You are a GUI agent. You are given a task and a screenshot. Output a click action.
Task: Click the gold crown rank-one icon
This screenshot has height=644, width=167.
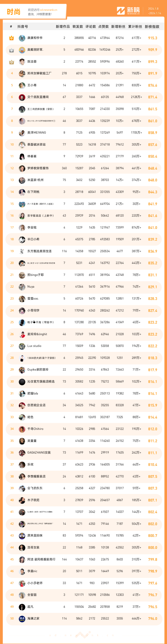point(11,38)
